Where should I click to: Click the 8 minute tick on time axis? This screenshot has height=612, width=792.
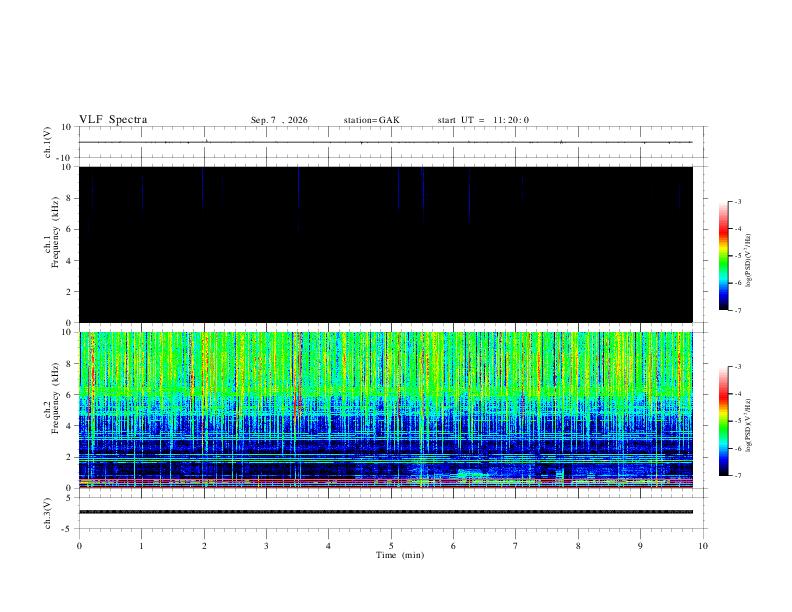[578, 546]
